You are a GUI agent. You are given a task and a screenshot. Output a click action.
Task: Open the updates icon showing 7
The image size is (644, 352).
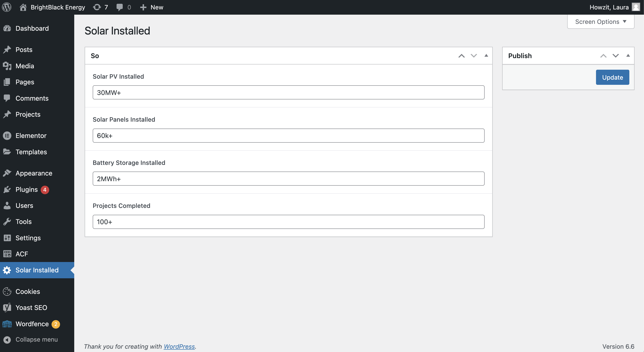[97, 7]
